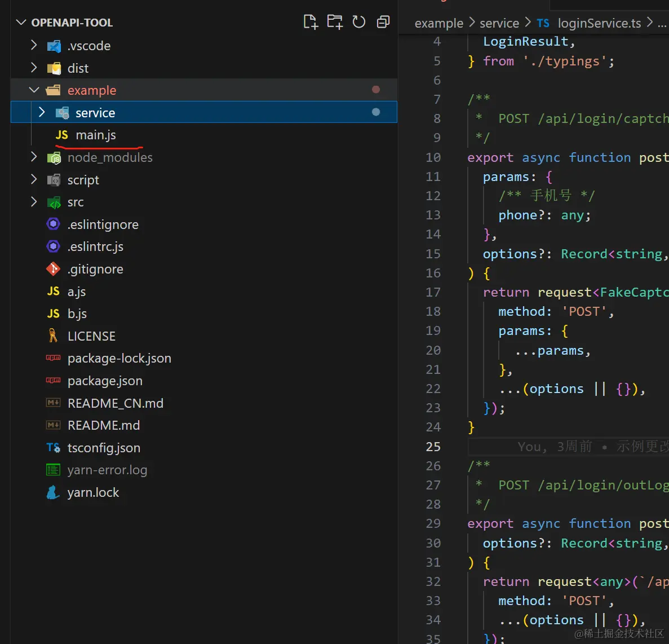Expand the .vscode folder

click(x=34, y=46)
